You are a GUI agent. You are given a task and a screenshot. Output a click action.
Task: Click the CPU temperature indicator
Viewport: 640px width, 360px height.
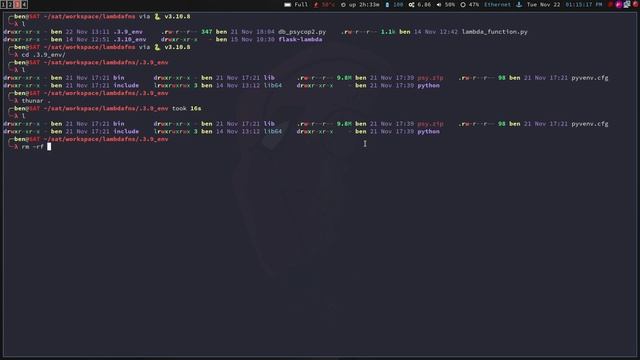point(324,5)
